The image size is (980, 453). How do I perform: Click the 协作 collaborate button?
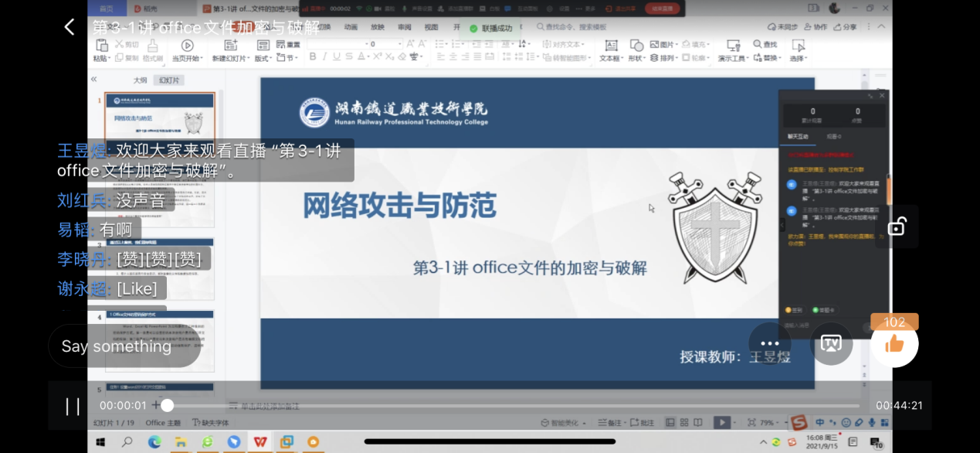[x=816, y=27]
